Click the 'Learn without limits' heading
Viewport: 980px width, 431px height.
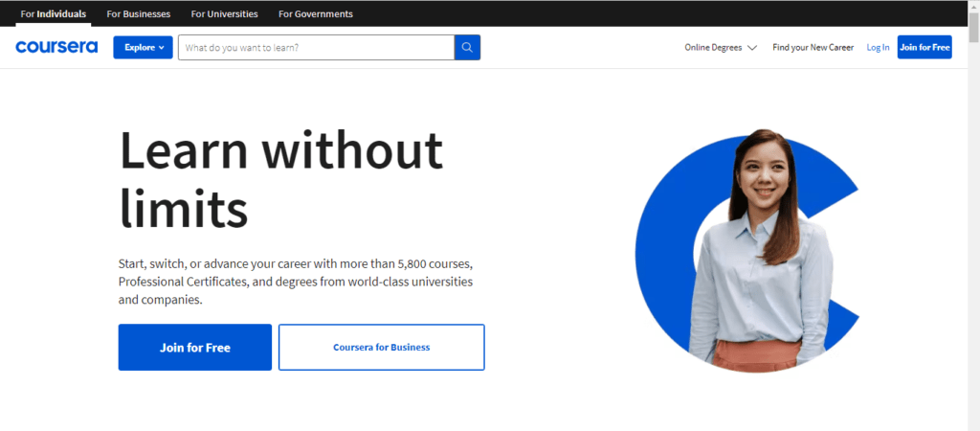pyautogui.click(x=280, y=178)
